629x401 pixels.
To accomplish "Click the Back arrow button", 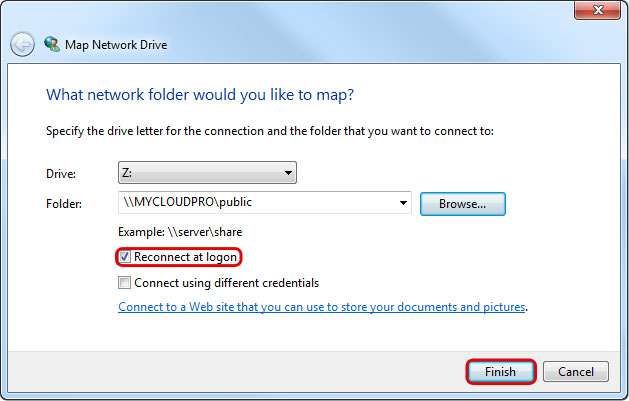I will click(22, 45).
